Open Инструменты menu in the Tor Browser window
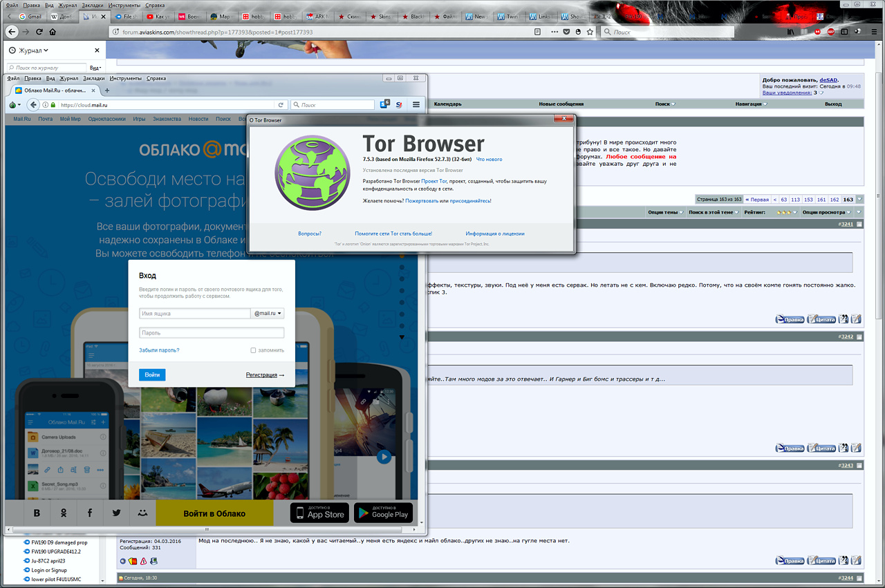Screen dimensions: 885x588 125,79
